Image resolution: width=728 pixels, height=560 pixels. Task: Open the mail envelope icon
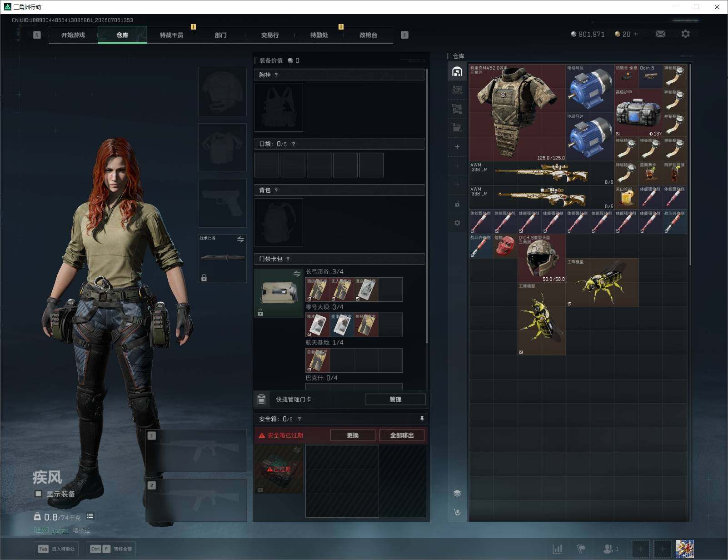(660, 34)
